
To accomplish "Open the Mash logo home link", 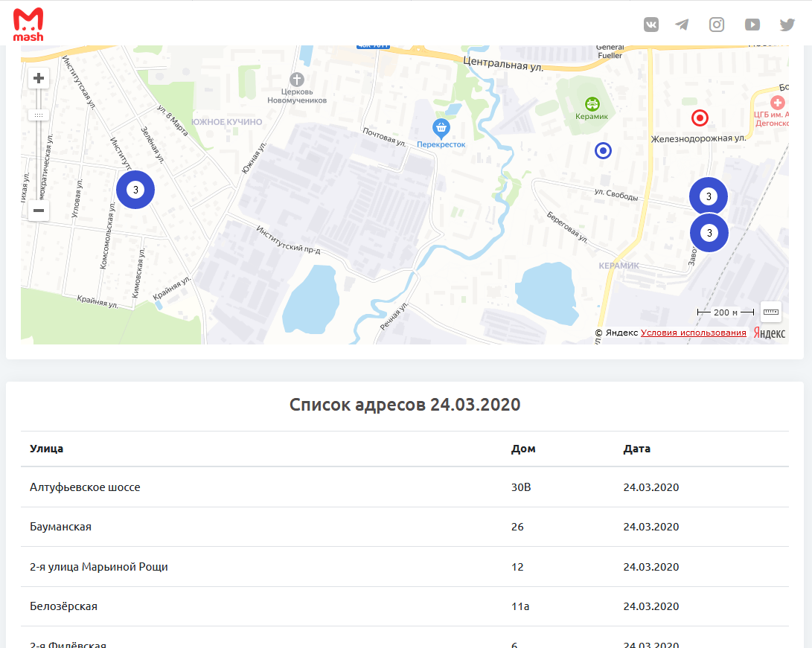I will click(28, 25).
